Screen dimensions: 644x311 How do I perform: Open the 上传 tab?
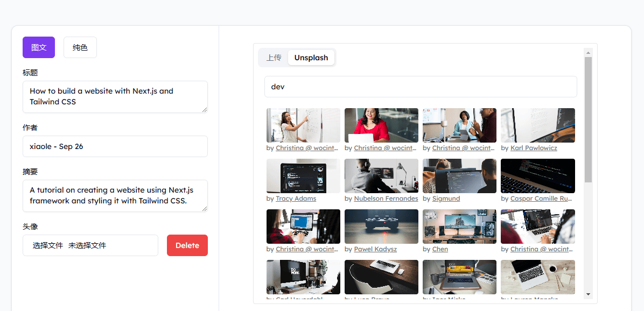coord(274,58)
